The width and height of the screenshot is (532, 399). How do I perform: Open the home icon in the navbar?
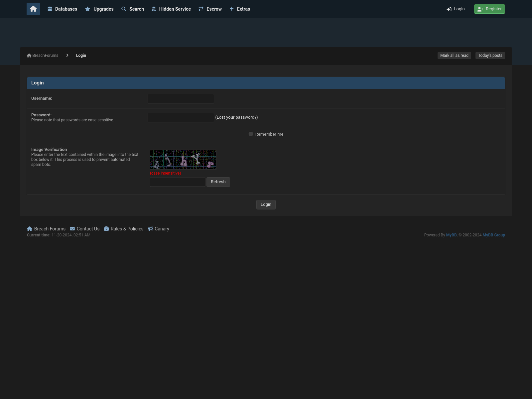[33, 9]
